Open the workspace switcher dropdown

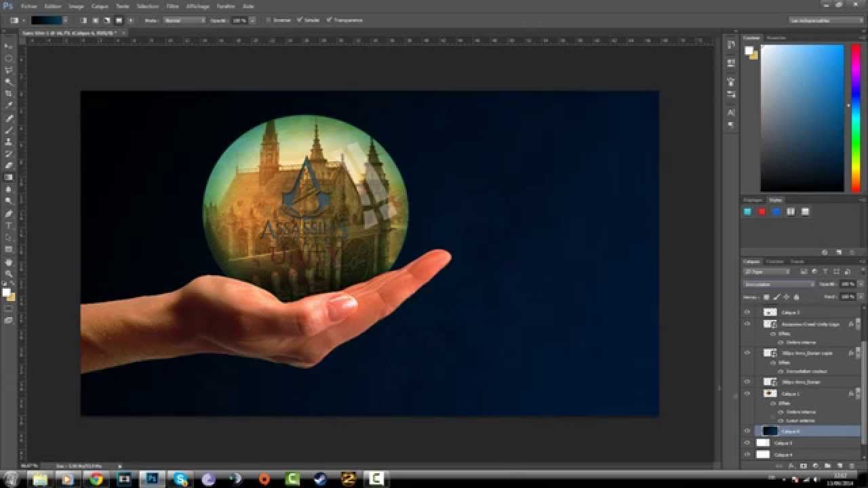pyautogui.click(x=826, y=20)
